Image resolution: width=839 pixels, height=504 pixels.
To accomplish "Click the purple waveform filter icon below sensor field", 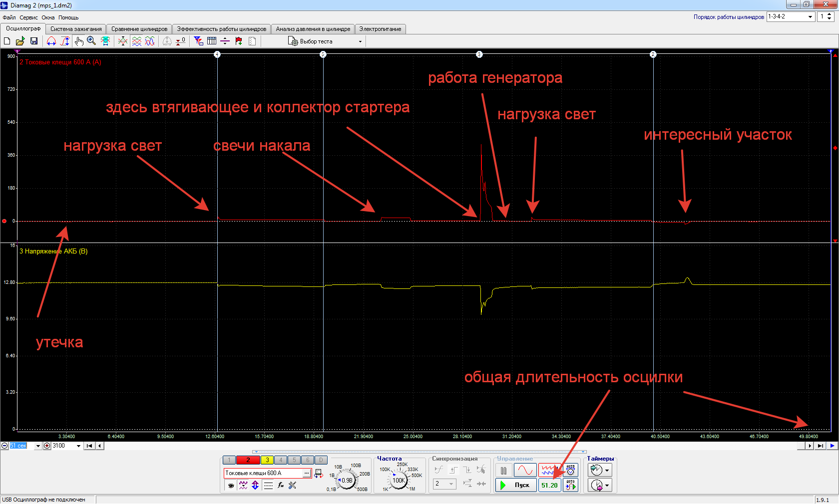I will [243, 485].
